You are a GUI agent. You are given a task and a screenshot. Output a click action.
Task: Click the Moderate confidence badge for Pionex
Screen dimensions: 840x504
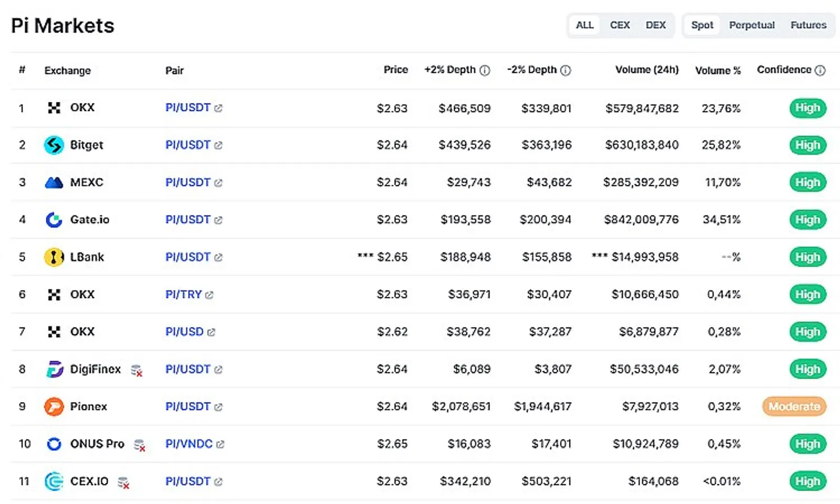click(x=794, y=406)
